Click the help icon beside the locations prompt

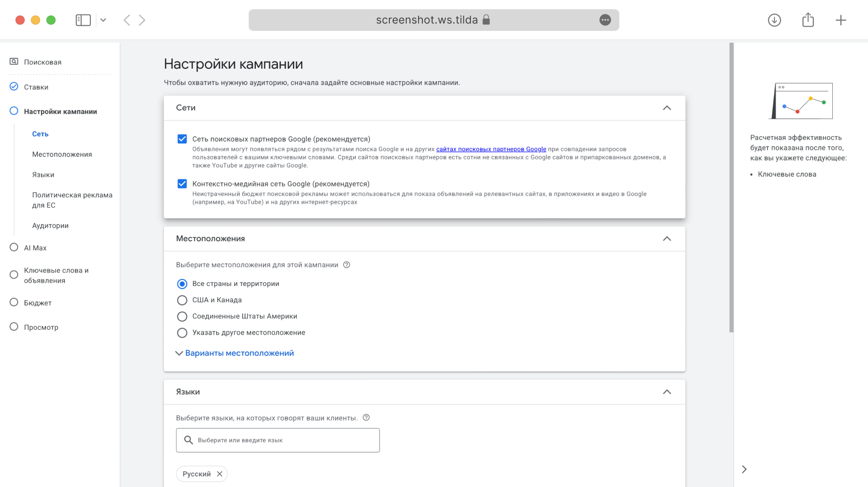tap(347, 265)
